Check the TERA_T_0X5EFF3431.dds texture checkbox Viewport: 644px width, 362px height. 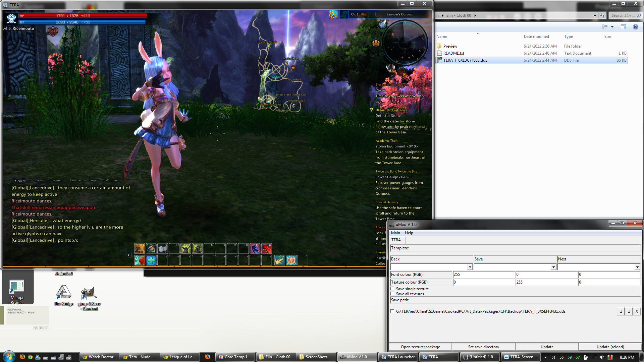pos(392,311)
